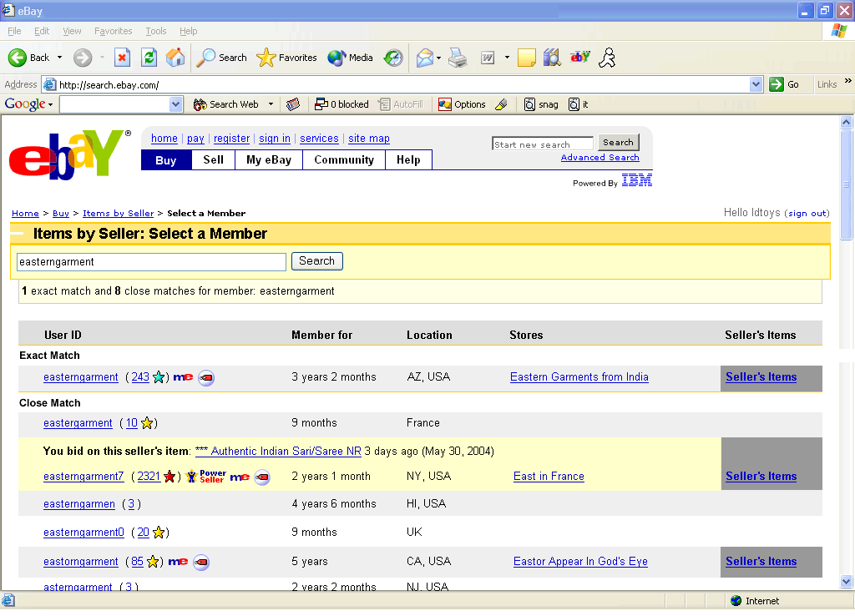The height and width of the screenshot is (616, 855).
Task: Open the View menu
Action: 72,31
